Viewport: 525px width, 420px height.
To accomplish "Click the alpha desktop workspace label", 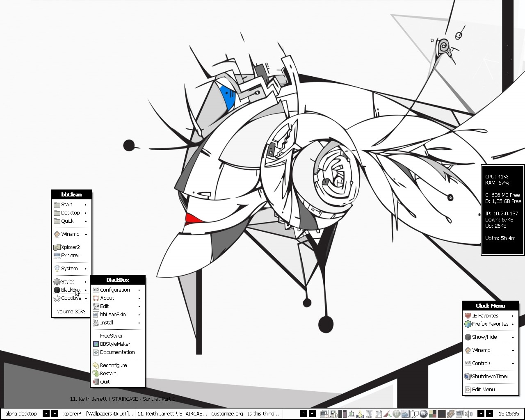I will [x=21, y=413].
